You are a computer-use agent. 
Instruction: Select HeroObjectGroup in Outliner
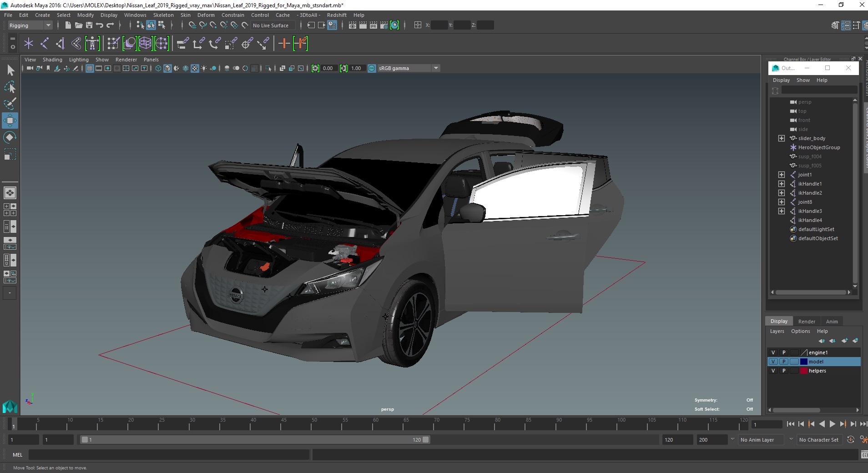point(819,147)
